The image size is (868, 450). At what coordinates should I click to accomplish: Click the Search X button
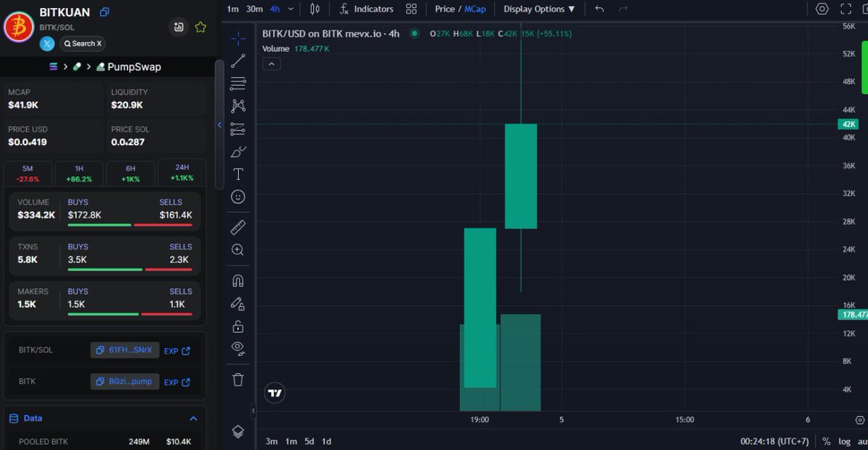click(82, 43)
